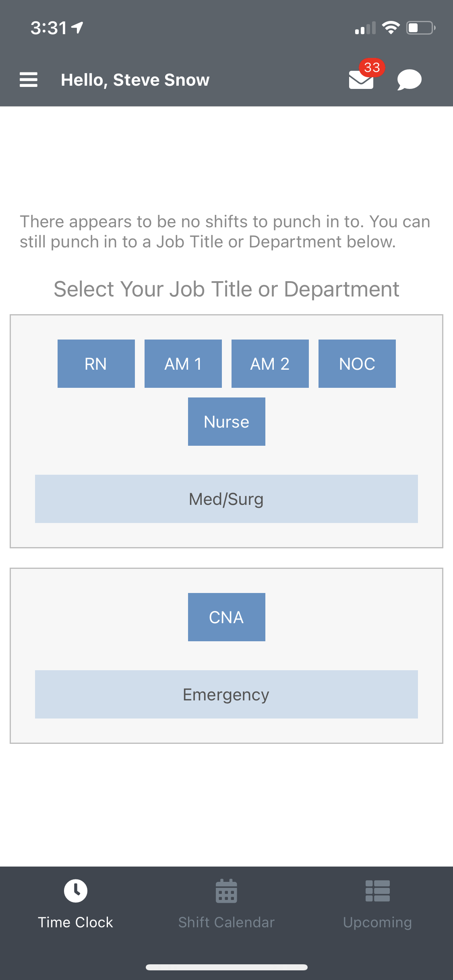
Task: Punch in as Nurse
Action: click(226, 422)
